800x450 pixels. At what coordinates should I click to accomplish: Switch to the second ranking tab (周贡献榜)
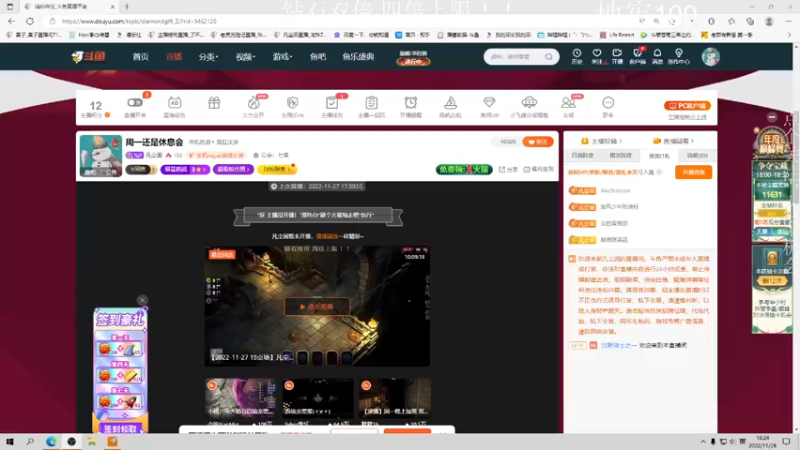[x=620, y=155]
